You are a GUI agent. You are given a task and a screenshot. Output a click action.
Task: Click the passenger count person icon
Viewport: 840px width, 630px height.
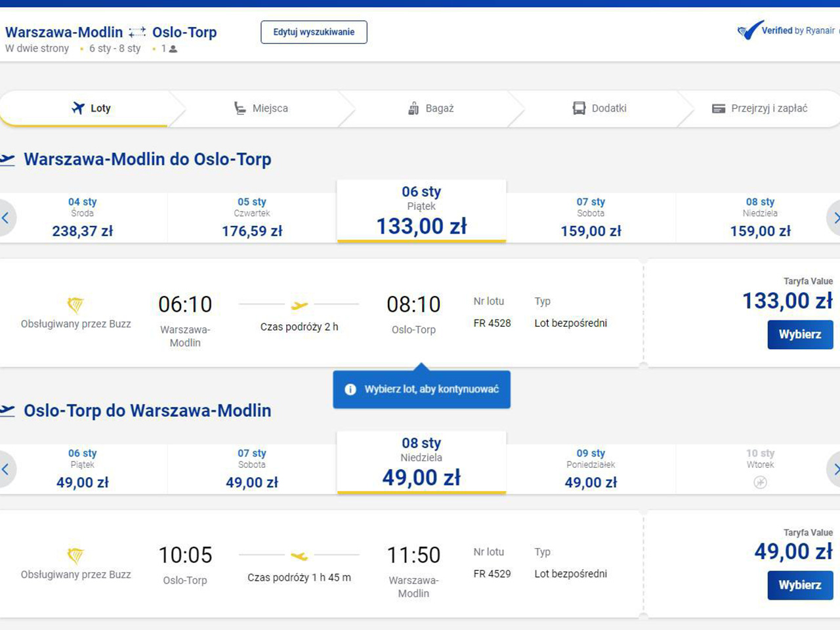tap(173, 49)
